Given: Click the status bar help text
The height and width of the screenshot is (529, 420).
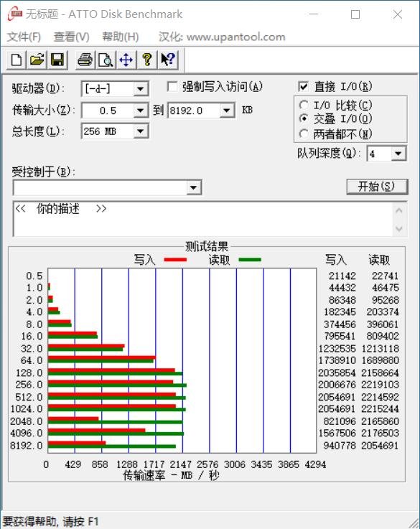Looking at the screenshot, I should point(50,521).
